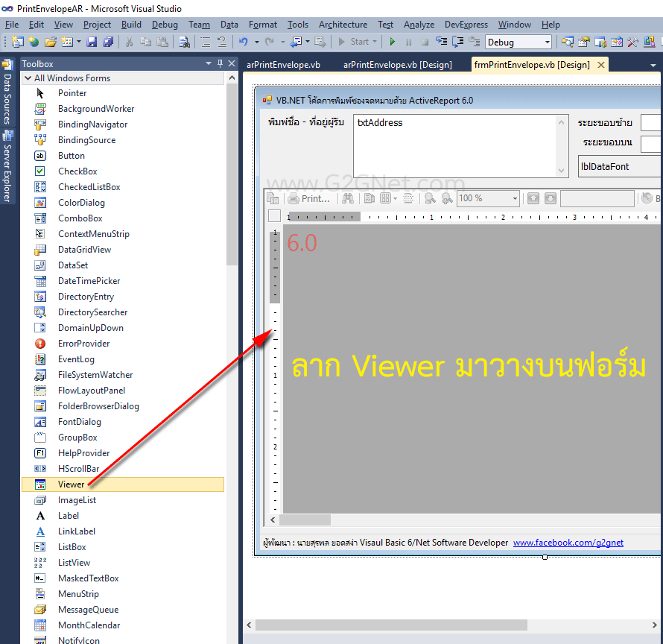Screen dimensions: 663x644
Task: Select the DataGridView control in Toolbox
Action: coord(123,250)
